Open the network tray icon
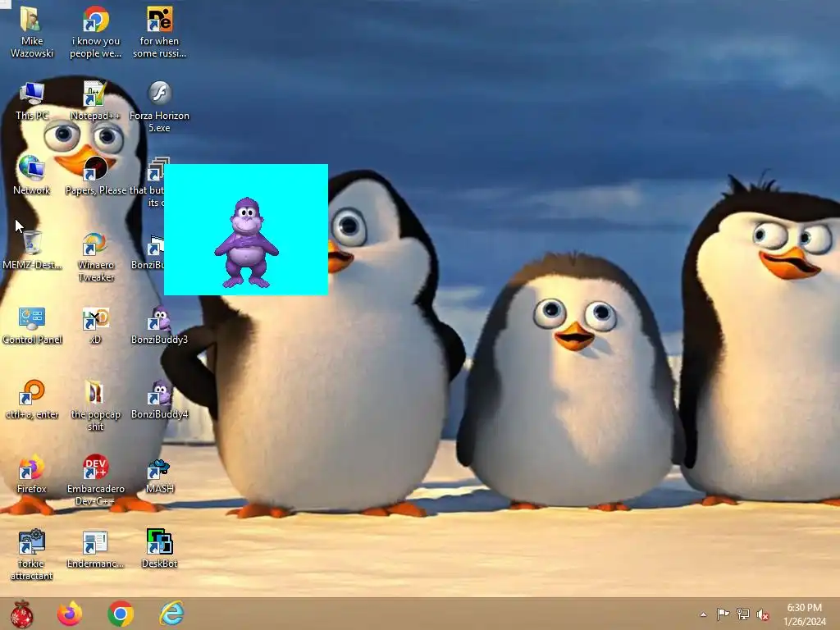The width and height of the screenshot is (840, 630). (x=743, y=614)
